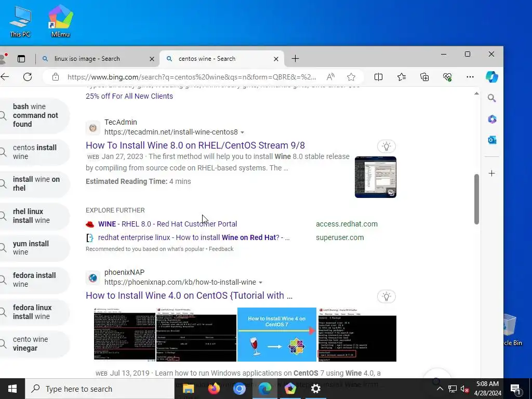Close the centos wine tab
The width and height of the screenshot is (532, 399).
tap(276, 59)
